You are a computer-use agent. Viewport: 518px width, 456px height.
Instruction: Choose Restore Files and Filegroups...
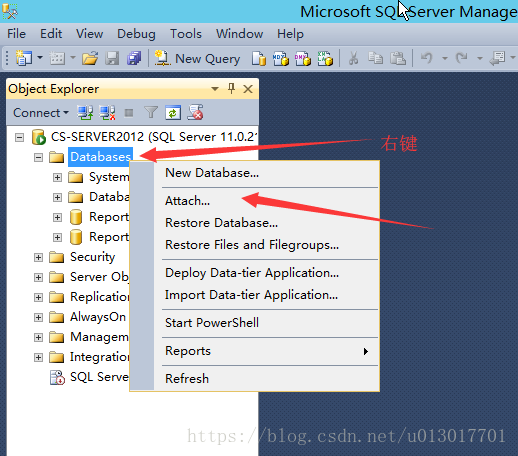[252, 245]
